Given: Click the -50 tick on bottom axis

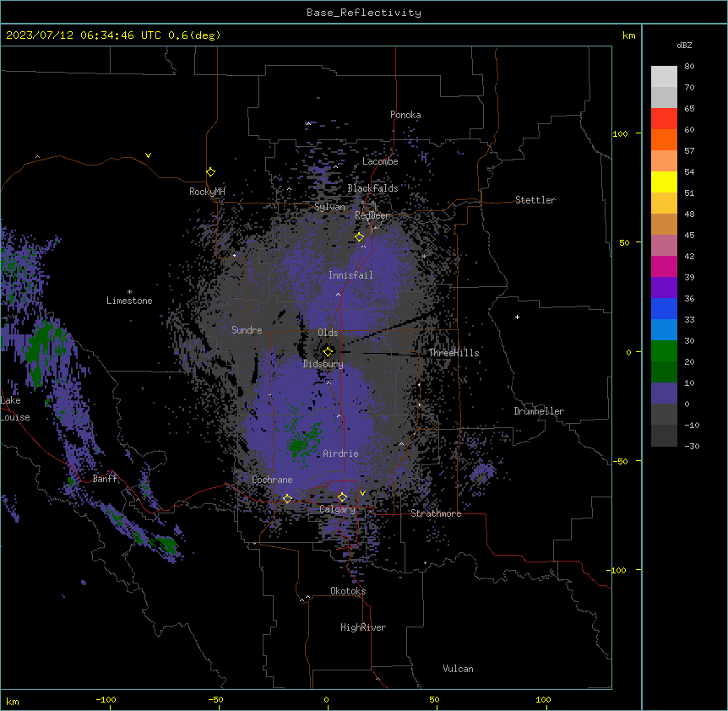Looking at the screenshot, I should pos(215,699).
